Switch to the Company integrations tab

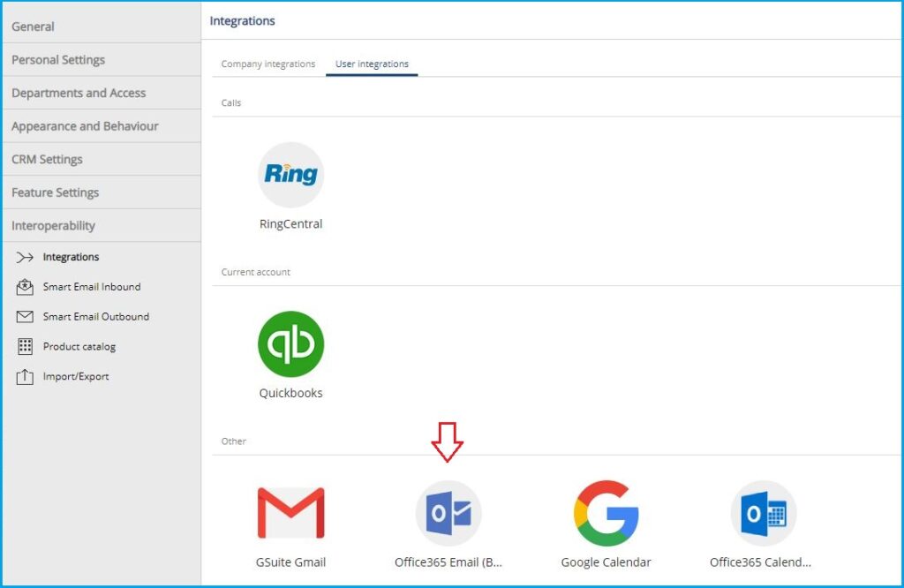pyautogui.click(x=268, y=64)
